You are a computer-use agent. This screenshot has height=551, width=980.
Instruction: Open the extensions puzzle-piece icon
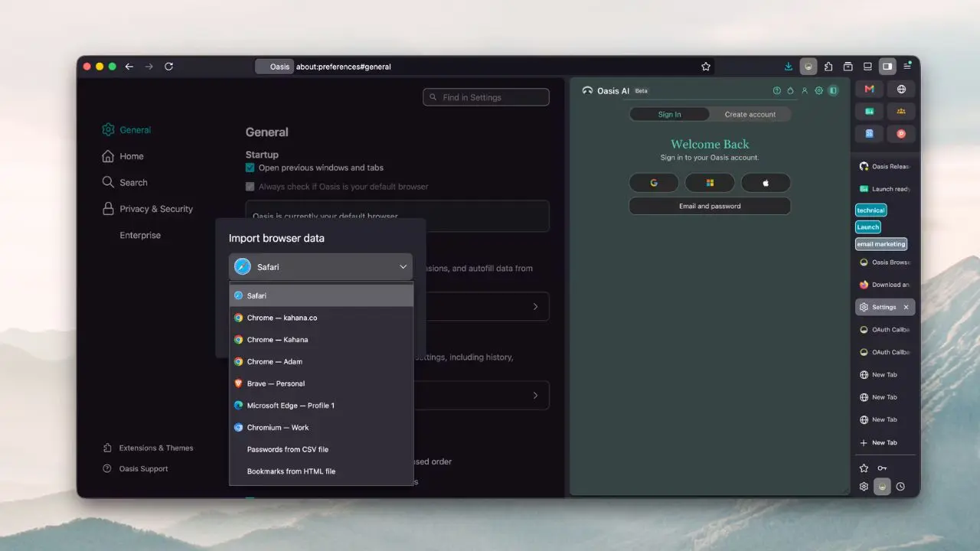828,67
